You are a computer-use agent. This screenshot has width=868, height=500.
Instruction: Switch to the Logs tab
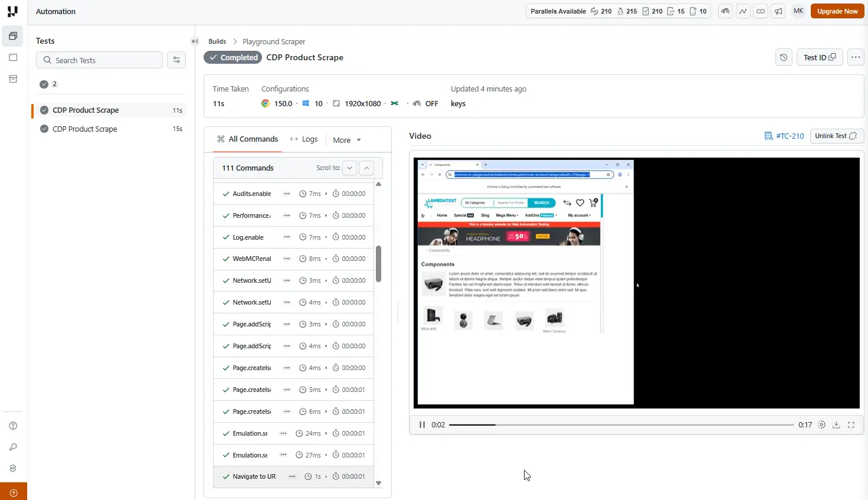click(x=304, y=139)
